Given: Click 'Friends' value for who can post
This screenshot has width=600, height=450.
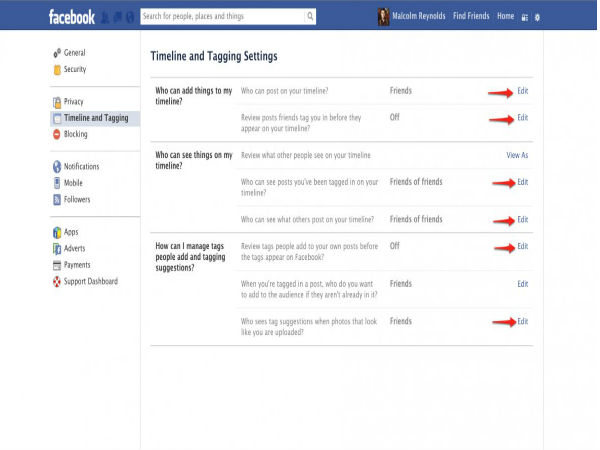Looking at the screenshot, I should pos(401,91).
